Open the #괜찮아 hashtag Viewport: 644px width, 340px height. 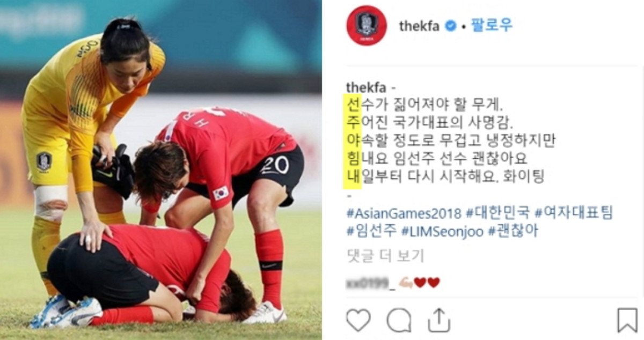click(x=513, y=231)
